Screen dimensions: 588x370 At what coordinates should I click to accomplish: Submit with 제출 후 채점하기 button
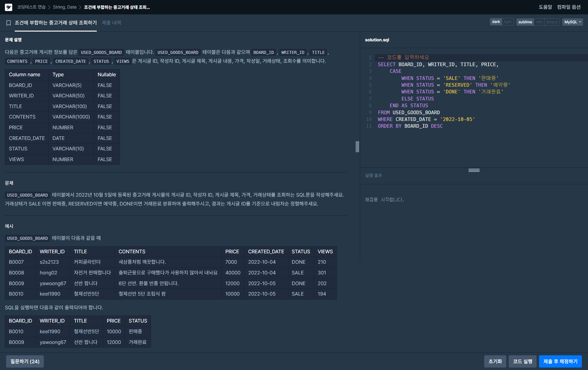[x=560, y=361]
